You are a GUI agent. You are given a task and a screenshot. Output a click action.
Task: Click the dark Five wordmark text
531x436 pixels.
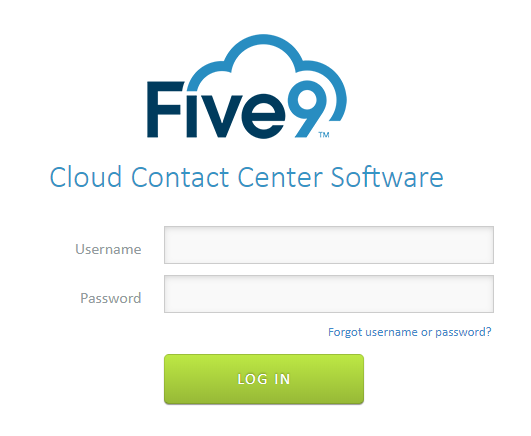pos(216,110)
